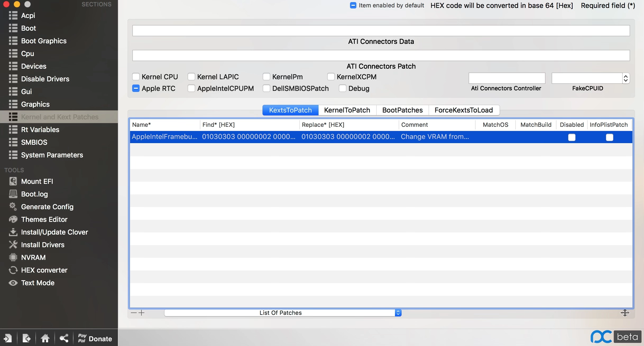Click the ATI Connectors Data input field
The image size is (644, 346).
pos(381,31)
